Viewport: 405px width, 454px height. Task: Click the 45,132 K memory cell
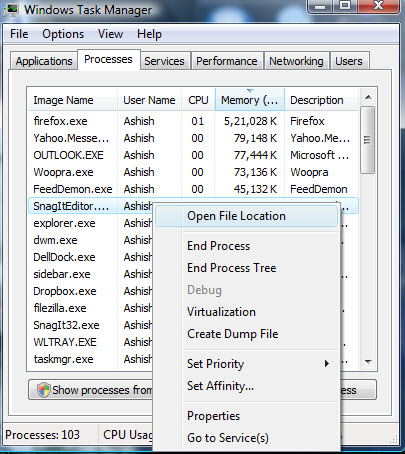pos(255,189)
